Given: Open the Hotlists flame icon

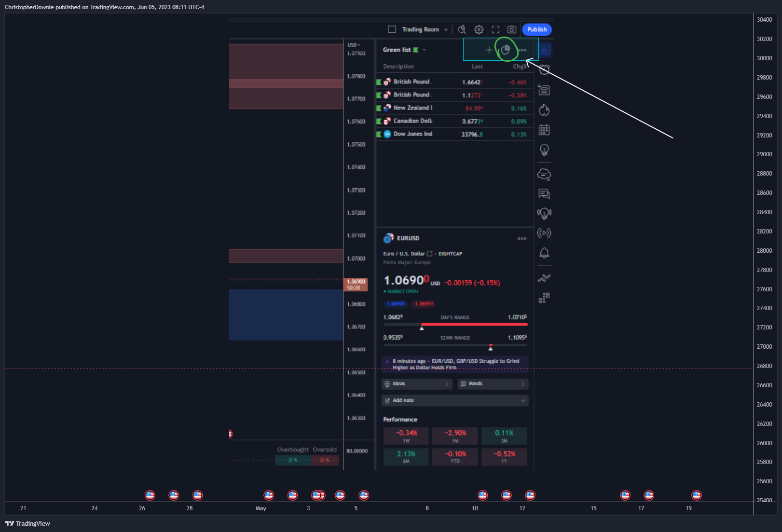Looking at the screenshot, I should [544, 110].
